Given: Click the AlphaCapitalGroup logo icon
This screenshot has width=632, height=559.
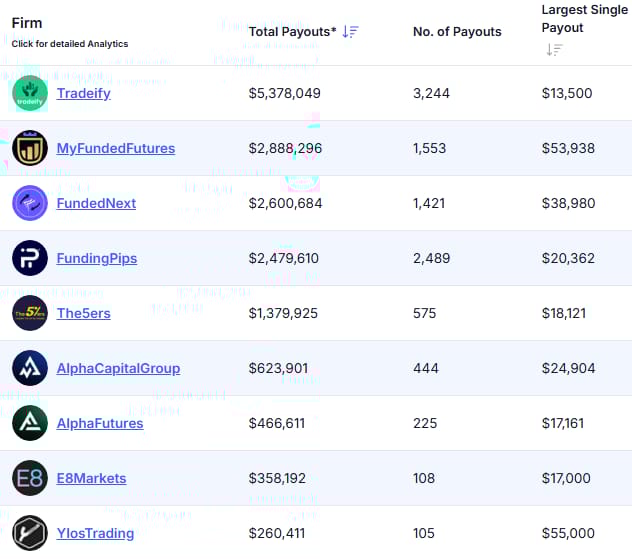Looking at the screenshot, I should tap(30, 368).
